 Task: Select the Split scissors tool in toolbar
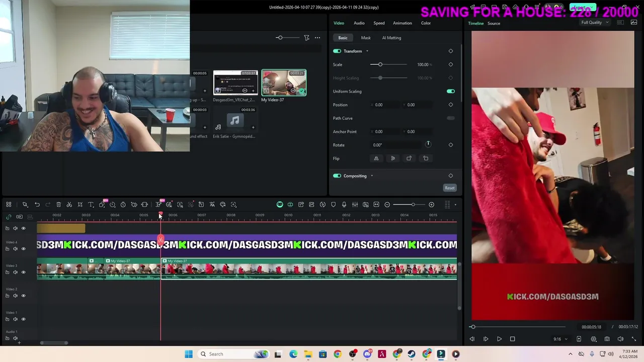69,205
